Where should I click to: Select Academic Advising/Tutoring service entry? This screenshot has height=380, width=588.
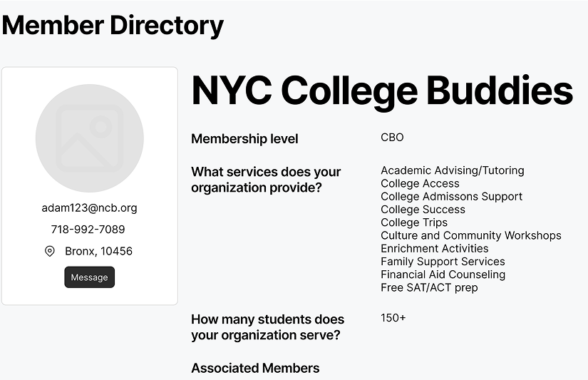(453, 170)
